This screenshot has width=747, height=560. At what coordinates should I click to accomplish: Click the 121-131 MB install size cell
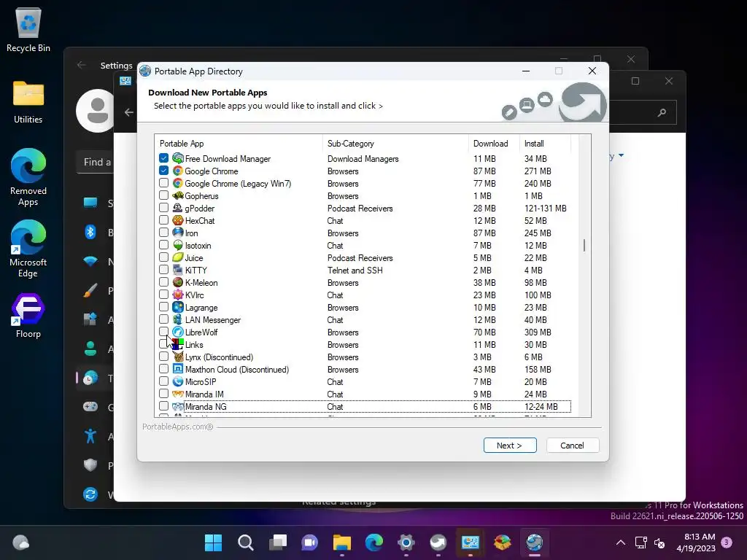click(546, 208)
